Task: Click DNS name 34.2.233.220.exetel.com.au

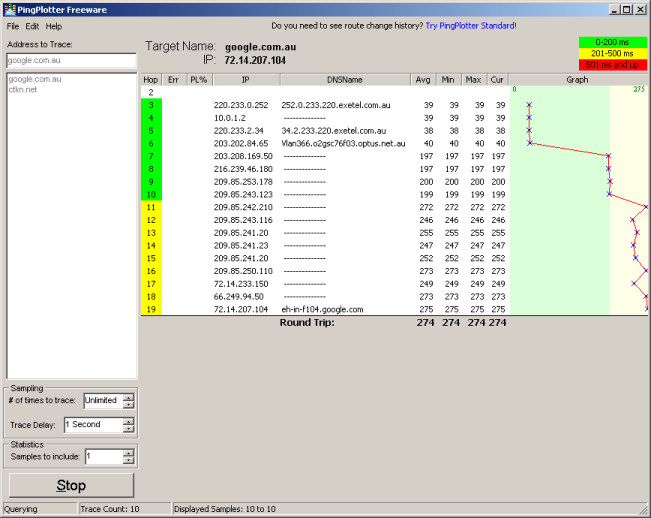Action: [334, 131]
